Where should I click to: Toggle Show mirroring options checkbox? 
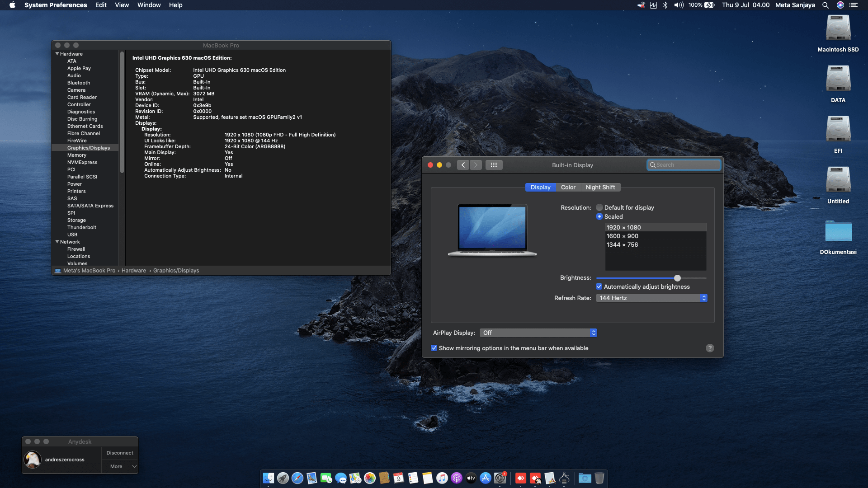(434, 348)
